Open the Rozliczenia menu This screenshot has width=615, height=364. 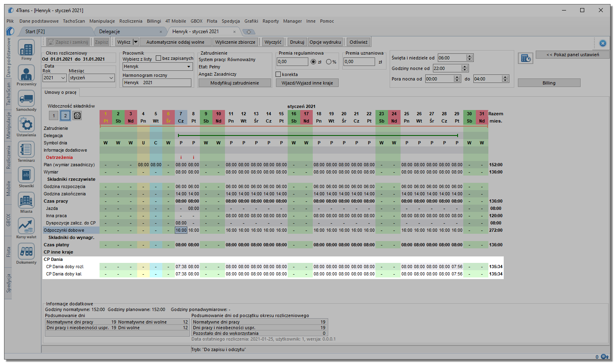pyautogui.click(x=131, y=21)
